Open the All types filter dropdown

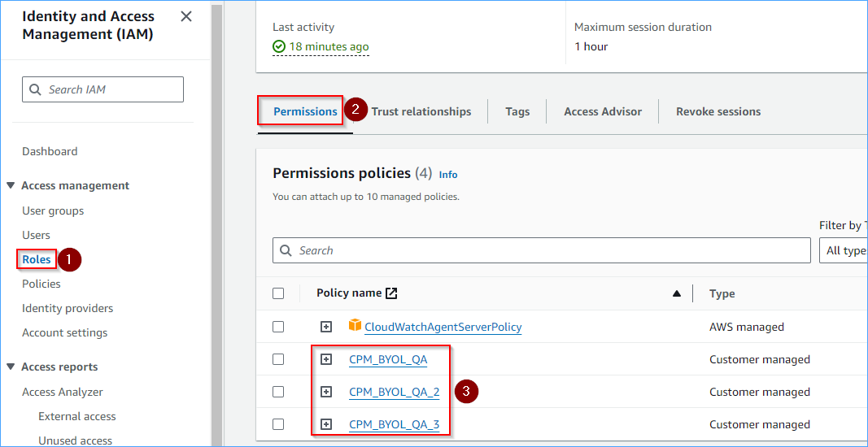[843, 250]
